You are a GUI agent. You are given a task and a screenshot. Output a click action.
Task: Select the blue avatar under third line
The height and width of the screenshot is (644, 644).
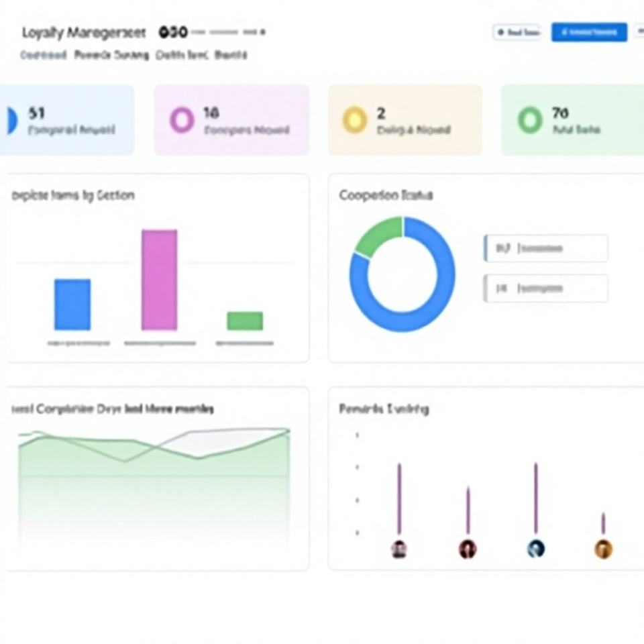[535, 549]
